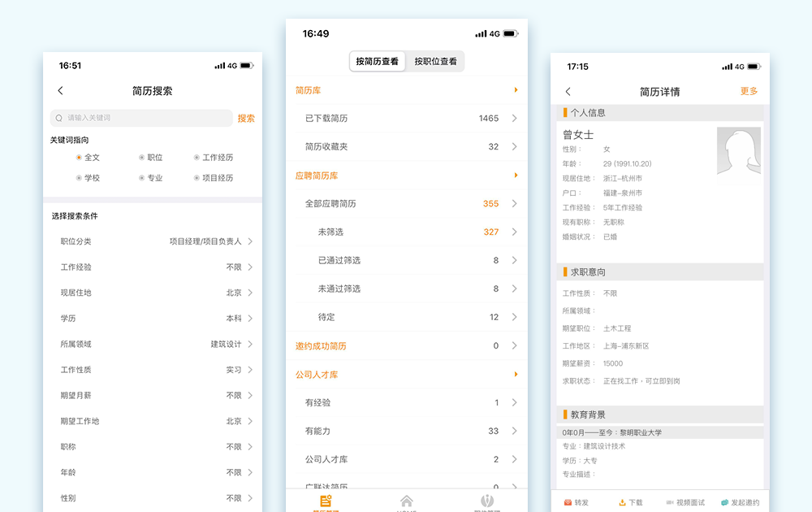The width and height of the screenshot is (812, 512).
Task: Tap the back arrow on 简历搜索 screen
Action: tap(61, 91)
